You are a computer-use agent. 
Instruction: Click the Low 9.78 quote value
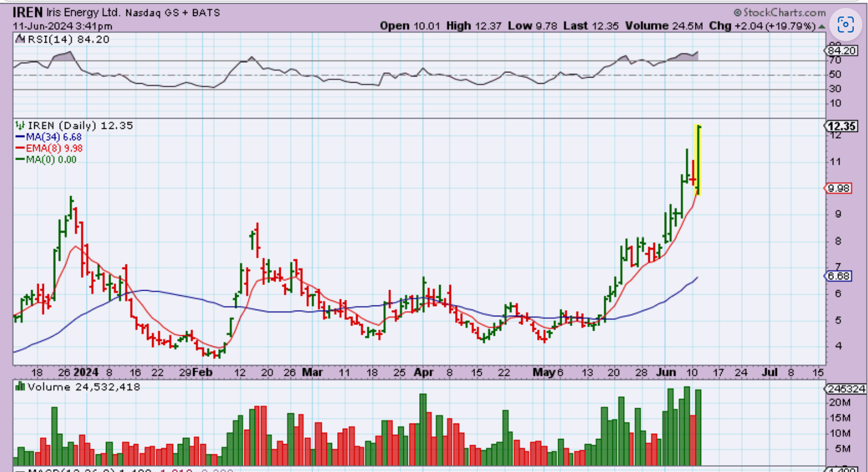click(533, 26)
